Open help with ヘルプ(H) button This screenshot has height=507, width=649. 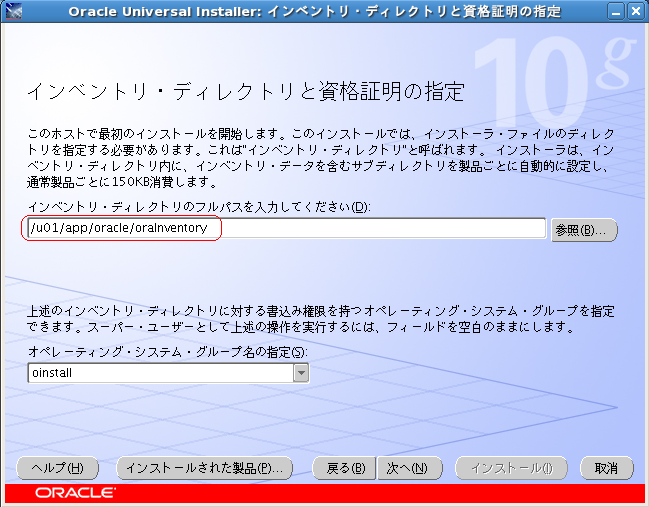pyautogui.click(x=58, y=468)
